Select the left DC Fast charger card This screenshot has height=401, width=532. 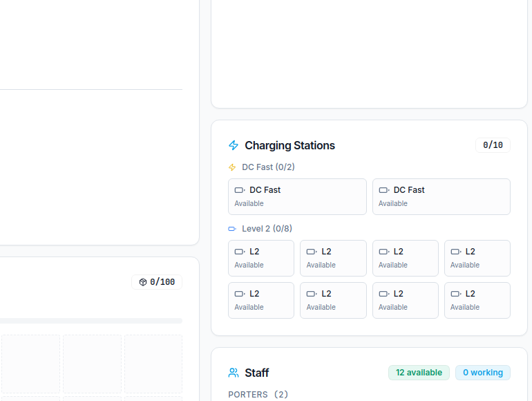click(297, 196)
